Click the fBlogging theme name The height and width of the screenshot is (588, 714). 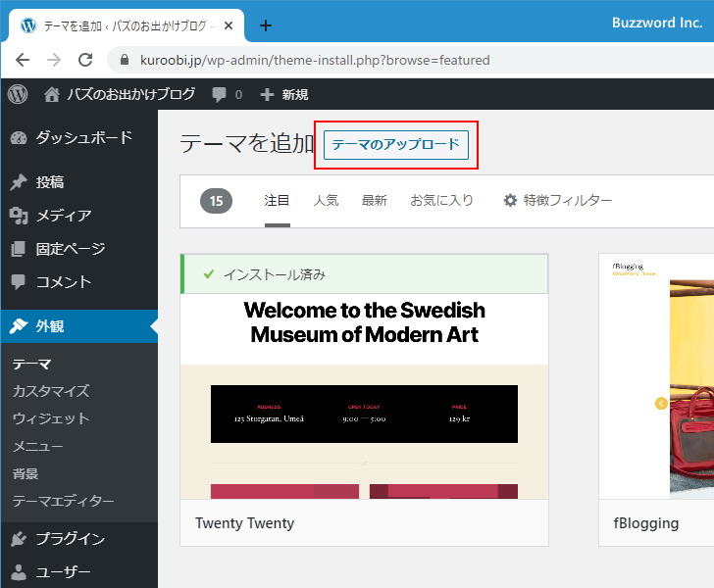tap(645, 523)
